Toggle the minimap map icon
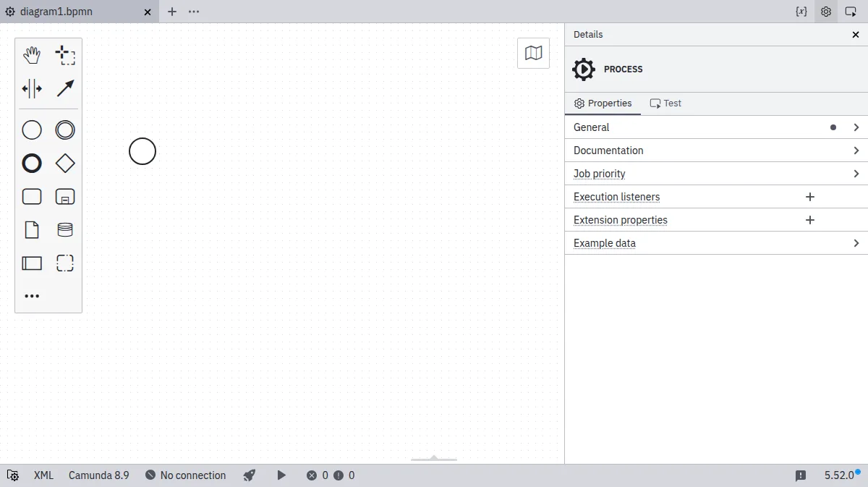This screenshot has height=487, width=868. coord(534,53)
